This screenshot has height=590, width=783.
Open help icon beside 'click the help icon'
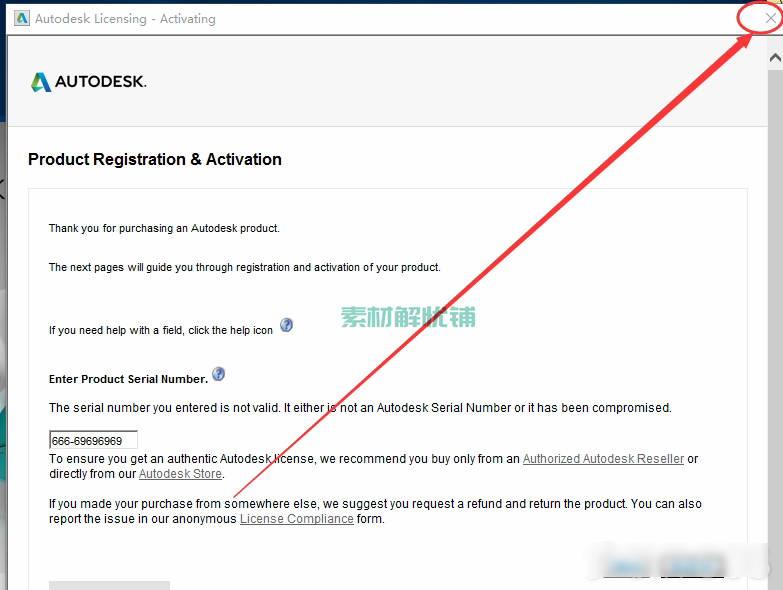click(x=286, y=325)
